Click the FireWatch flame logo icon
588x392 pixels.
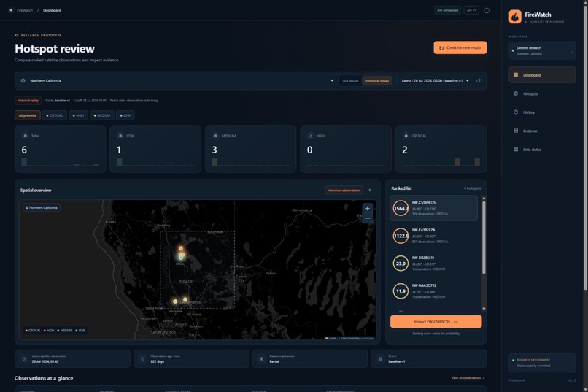click(515, 17)
